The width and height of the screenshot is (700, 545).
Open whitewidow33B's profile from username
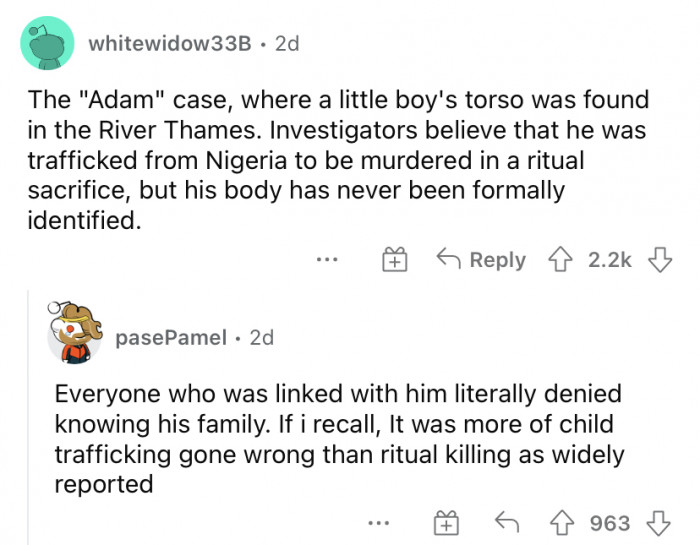tap(170, 44)
